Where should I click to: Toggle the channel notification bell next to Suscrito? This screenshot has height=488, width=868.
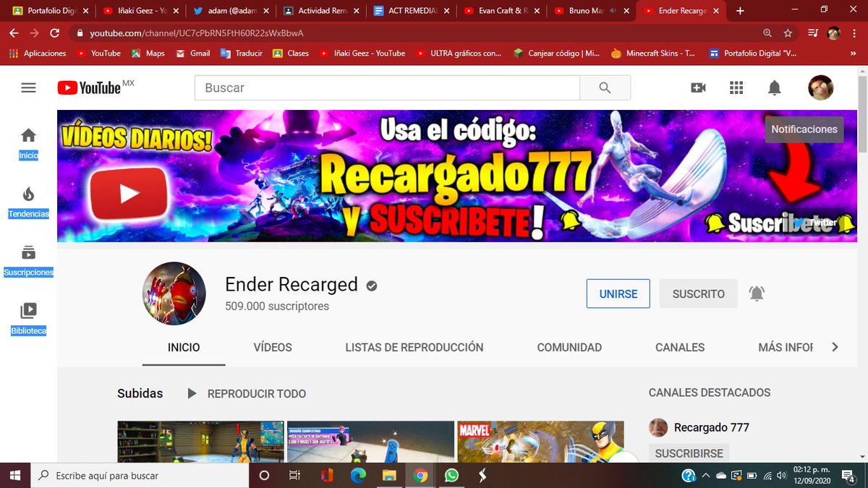click(757, 294)
